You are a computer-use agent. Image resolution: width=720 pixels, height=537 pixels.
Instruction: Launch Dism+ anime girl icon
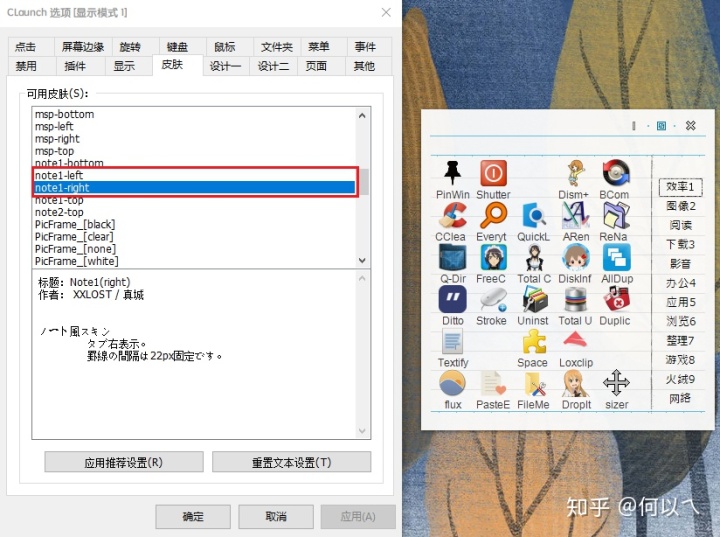coord(574,174)
